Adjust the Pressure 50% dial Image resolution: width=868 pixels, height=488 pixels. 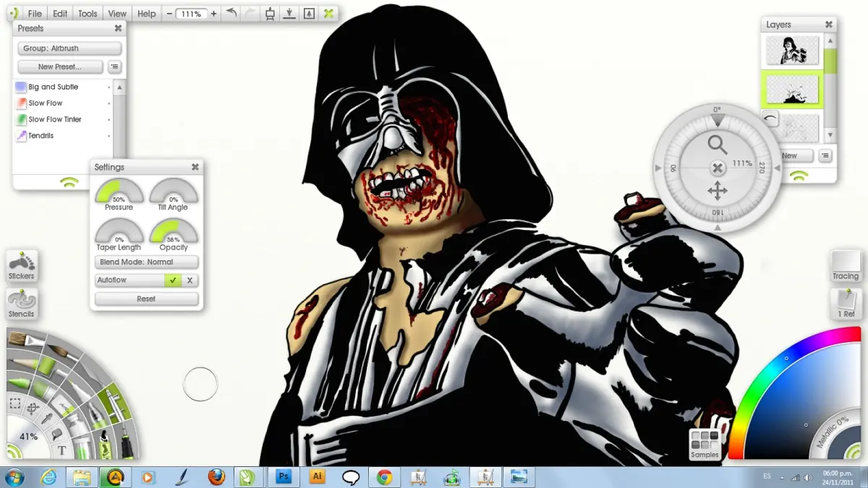click(x=119, y=192)
